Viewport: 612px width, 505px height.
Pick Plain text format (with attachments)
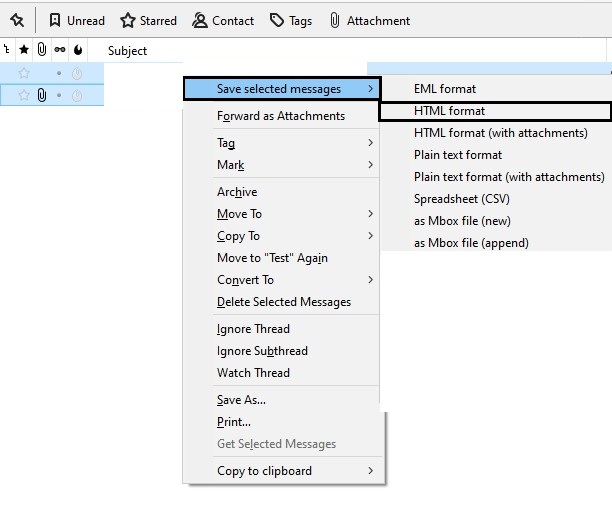496,177
